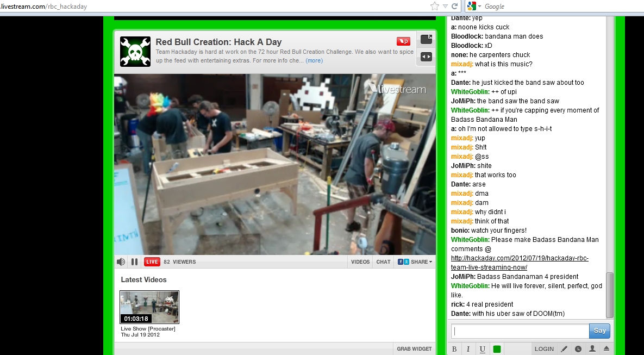Click the red LIVE indicator badge

click(x=152, y=262)
